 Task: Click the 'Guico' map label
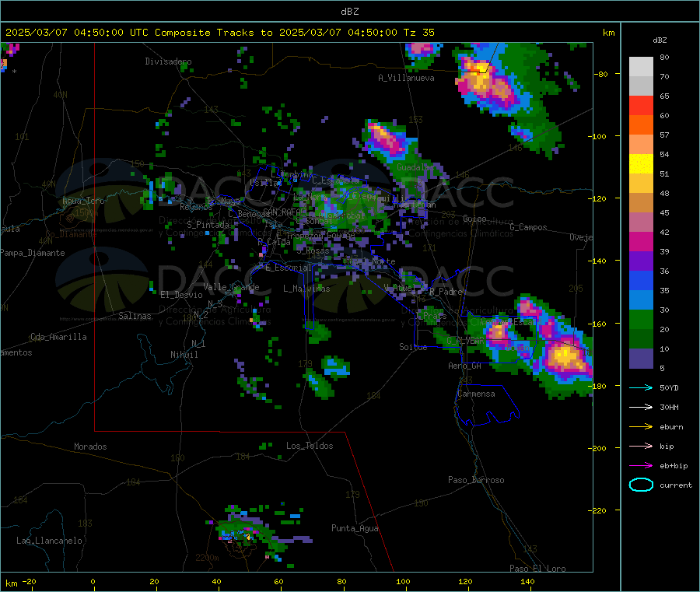coord(474,219)
